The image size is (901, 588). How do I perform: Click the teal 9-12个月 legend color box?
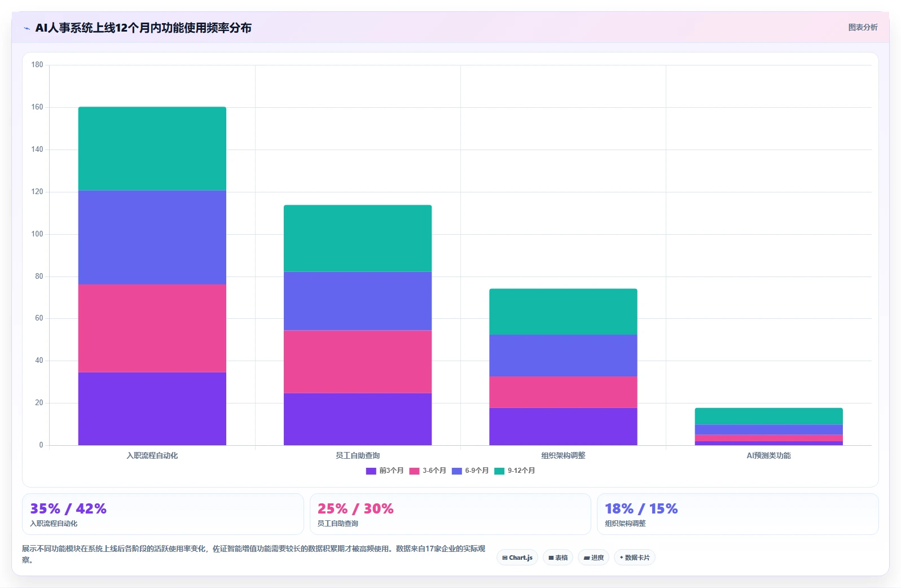tap(499, 471)
